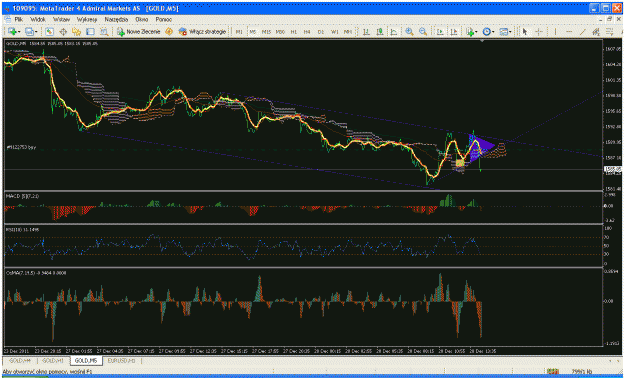Image resolution: width=625 pixels, height=378 pixels.
Task: Select the Cursor arrow tool
Action: tap(525, 32)
